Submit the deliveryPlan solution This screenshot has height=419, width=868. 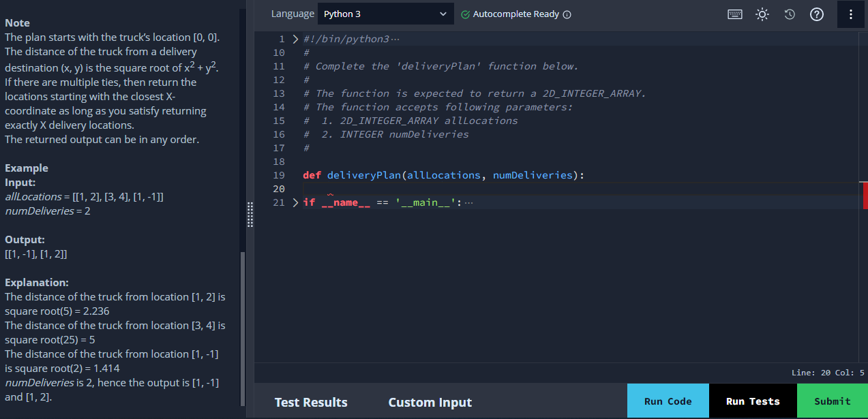point(833,401)
